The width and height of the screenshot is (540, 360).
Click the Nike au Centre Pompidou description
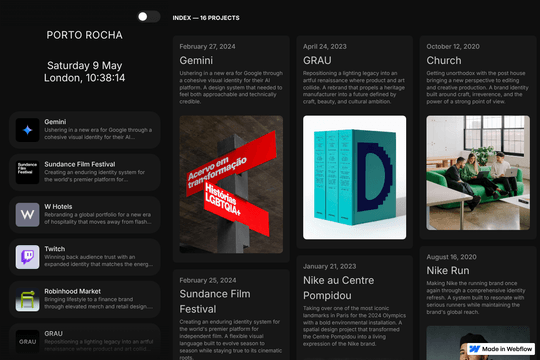tap(354, 326)
